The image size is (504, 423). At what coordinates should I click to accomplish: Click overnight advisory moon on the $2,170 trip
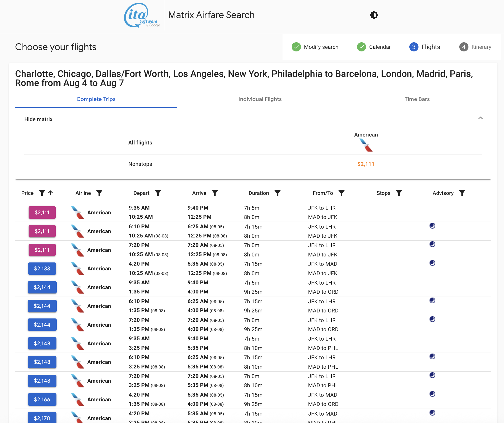[432, 413]
